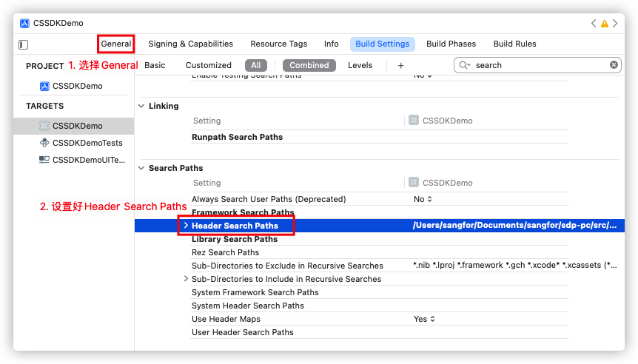Screen dimensions: 638x364
Task: Click the Customized filter button
Action: click(208, 65)
